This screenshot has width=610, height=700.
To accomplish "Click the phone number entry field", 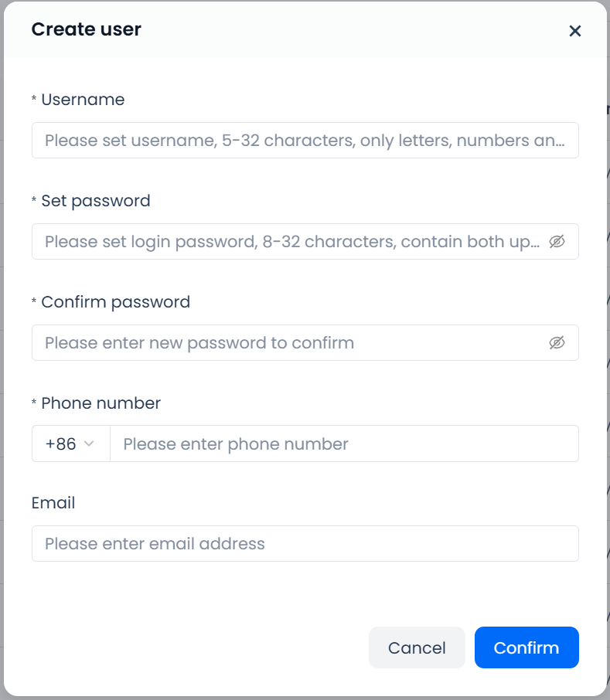I will [x=344, y=444].
